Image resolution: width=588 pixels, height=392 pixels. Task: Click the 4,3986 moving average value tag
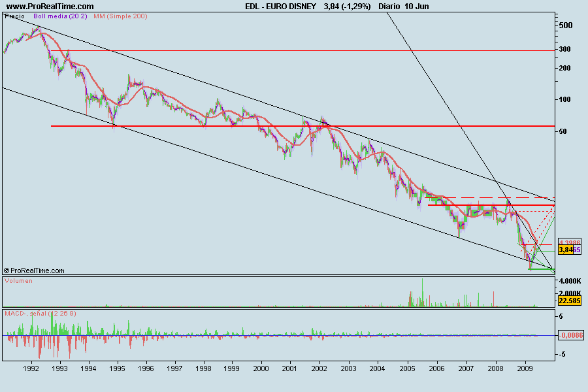pos(570,242)
